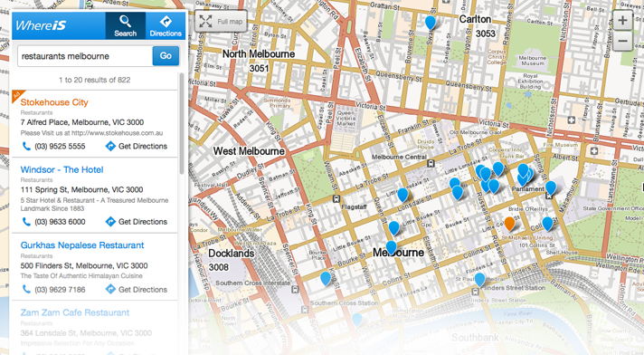Zoom out with the minus button
Image resolution: width=644 pixels, height=355 pixels.
pos(622,41)
